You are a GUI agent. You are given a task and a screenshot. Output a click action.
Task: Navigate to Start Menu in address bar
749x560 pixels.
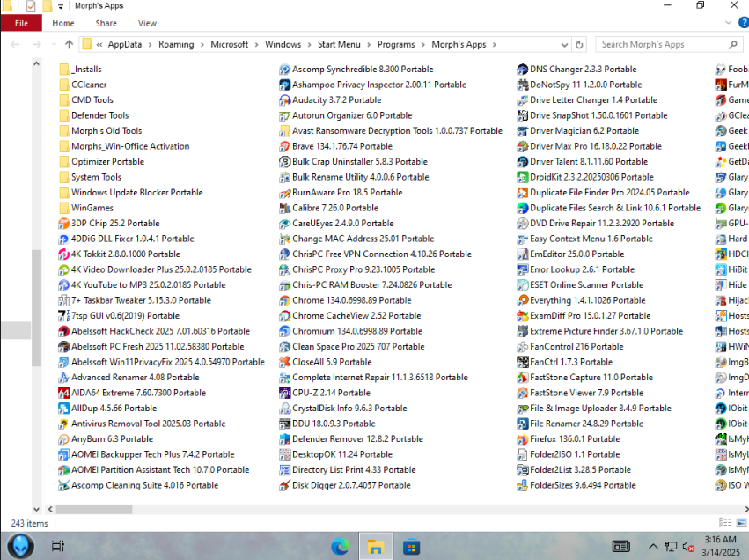coord(339,44)
